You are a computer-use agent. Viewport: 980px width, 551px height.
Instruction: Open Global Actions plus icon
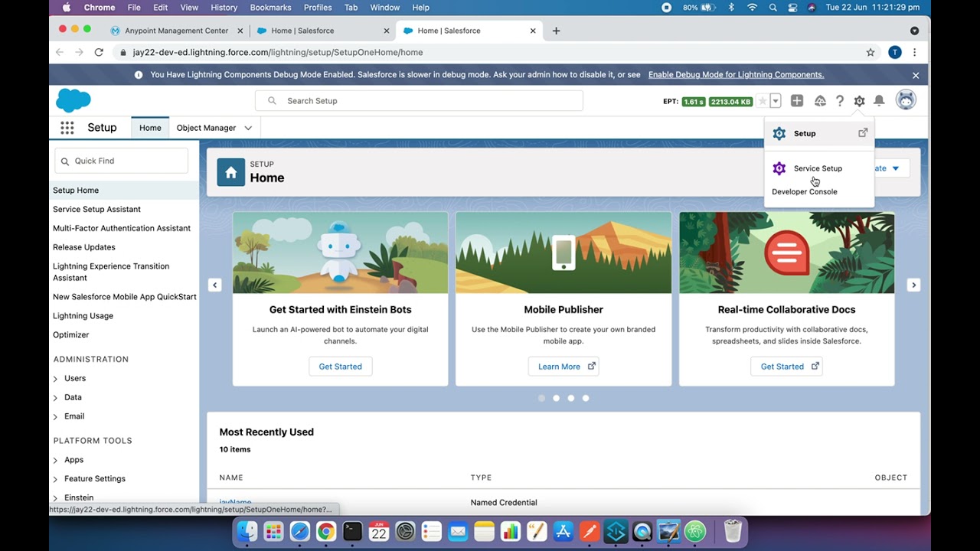pos(797,101)
